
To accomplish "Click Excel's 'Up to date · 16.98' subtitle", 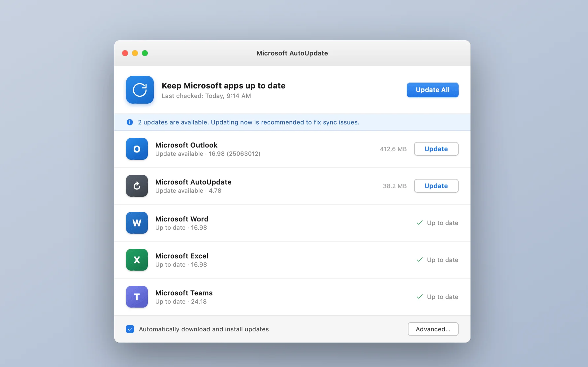I will 181,265.
